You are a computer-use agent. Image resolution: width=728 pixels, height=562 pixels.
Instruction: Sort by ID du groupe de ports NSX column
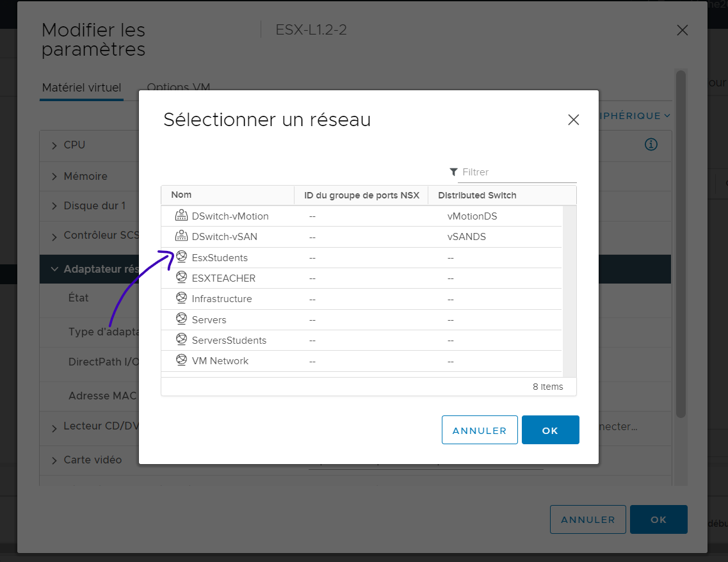tap(362, 195)
